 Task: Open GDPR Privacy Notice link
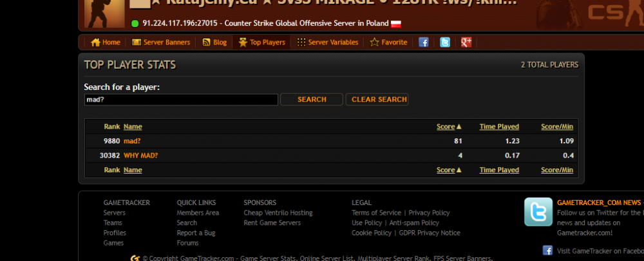[x=430, y=233]
